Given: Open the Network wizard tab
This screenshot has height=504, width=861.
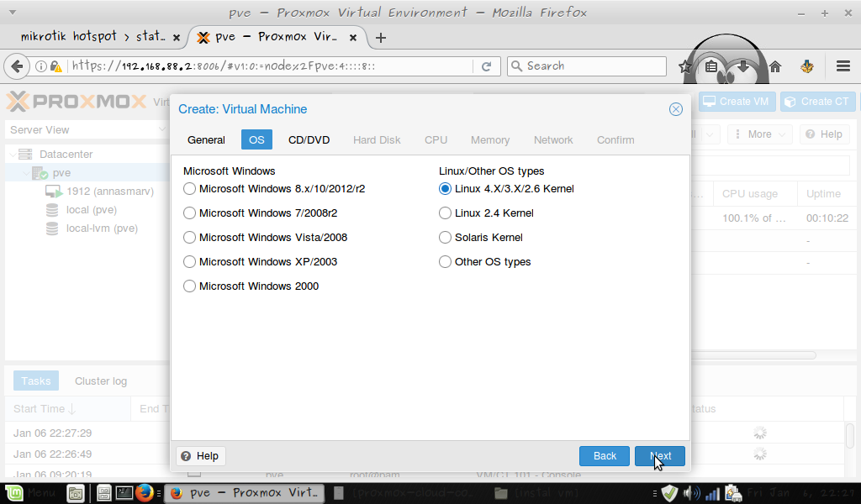Looking at the screenshot, I should (x=553, y=139).
